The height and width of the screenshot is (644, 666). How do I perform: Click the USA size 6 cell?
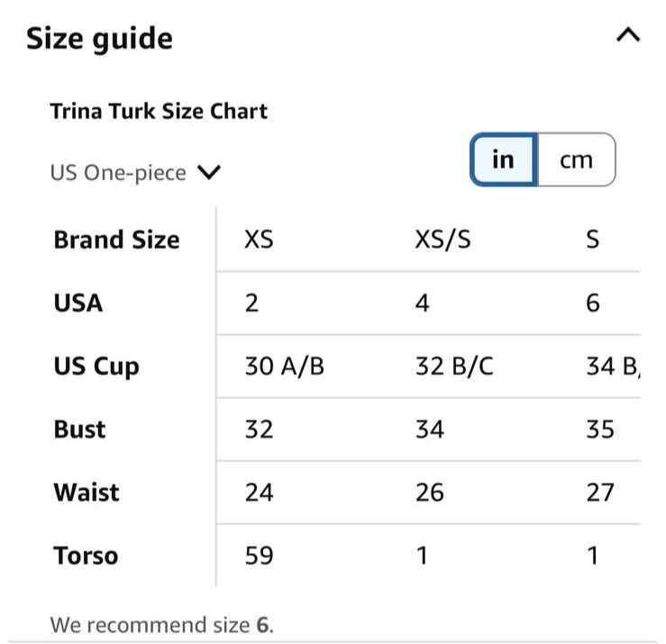pos(593,304)
